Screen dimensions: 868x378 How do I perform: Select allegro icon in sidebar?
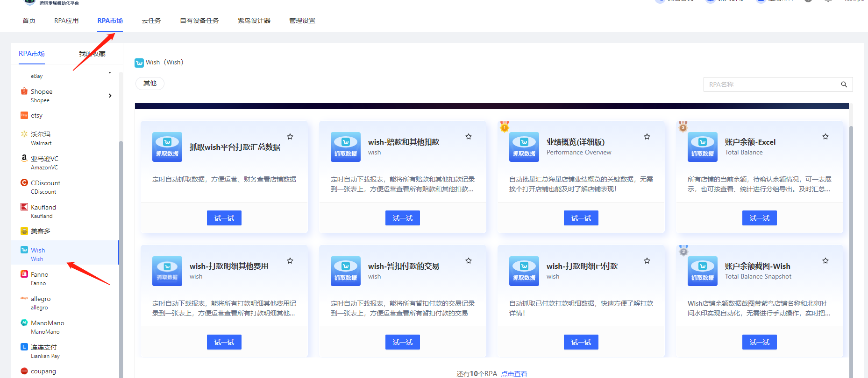pos(24,298)
